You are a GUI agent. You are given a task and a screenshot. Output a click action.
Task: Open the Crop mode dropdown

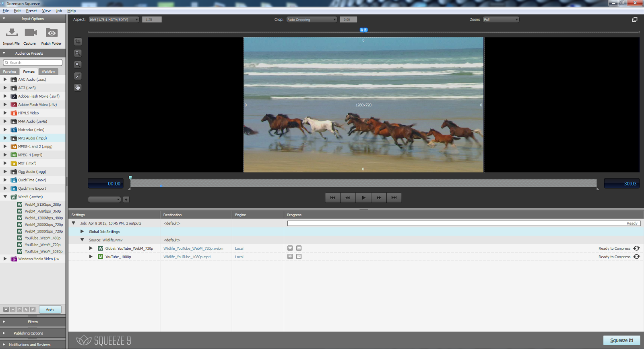click(x=312, y=20)
